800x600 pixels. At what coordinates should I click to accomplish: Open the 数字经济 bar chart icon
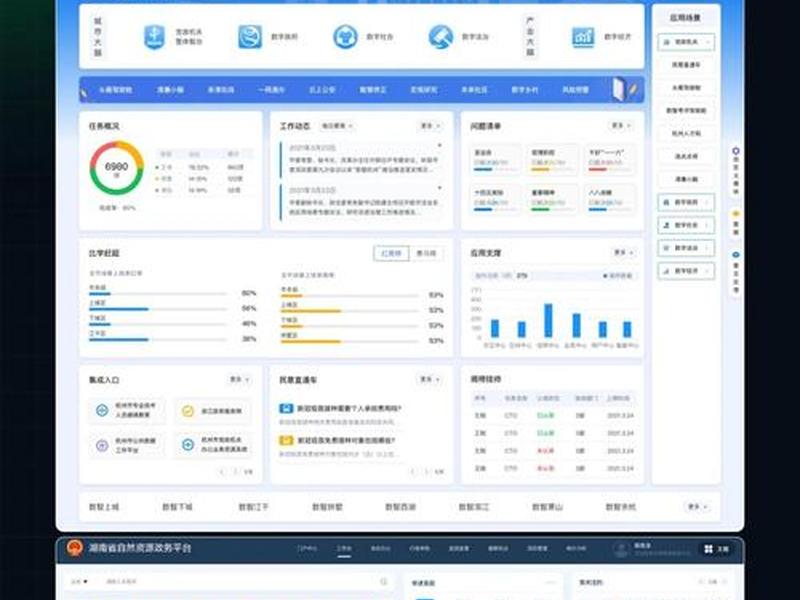(583, 37)
